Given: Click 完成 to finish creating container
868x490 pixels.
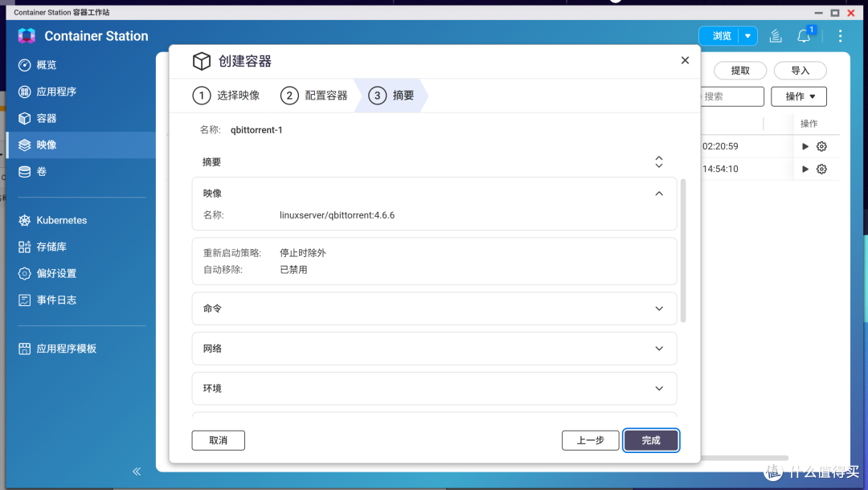Looking at the screenshot, I should point(651,440).
